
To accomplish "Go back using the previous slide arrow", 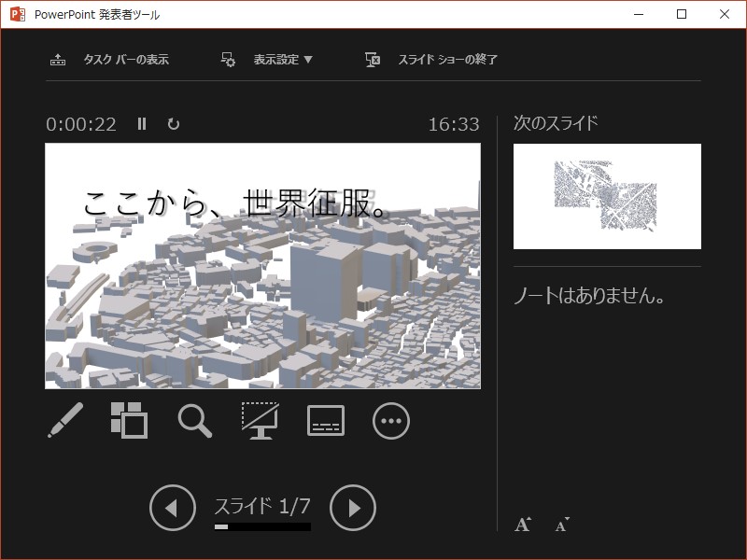I will point(173,508).
